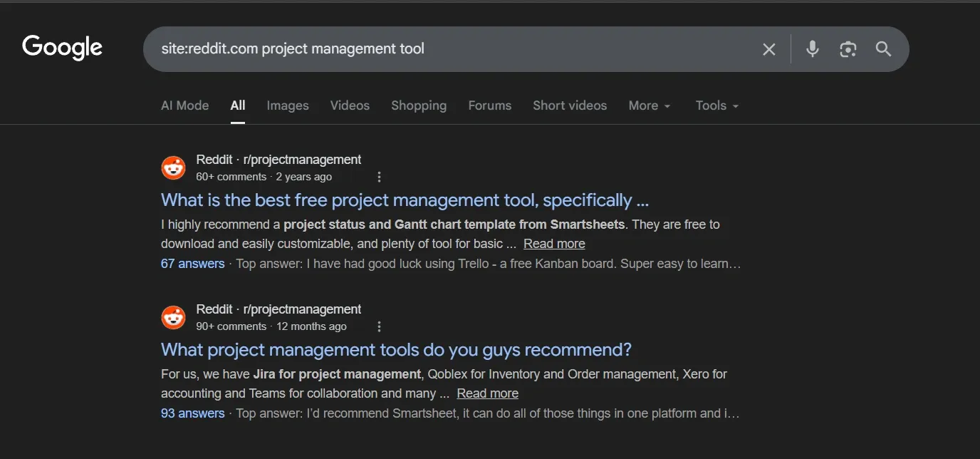Click the Trello top answer text

click(x=489, y=264)
